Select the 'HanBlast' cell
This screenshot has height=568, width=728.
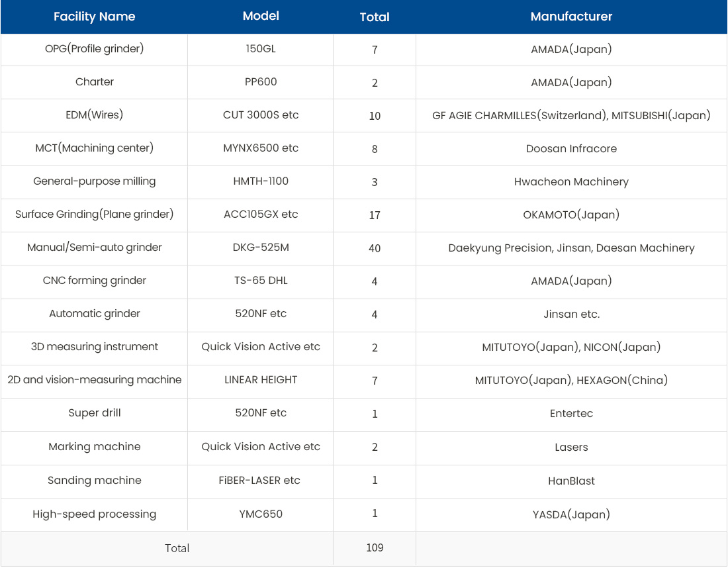[571, 481]
